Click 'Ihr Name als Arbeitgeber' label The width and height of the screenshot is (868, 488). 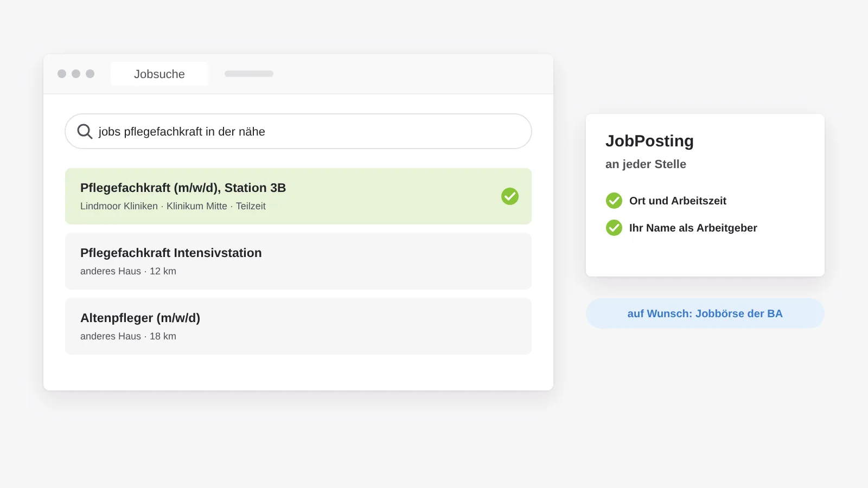[693, 228]
